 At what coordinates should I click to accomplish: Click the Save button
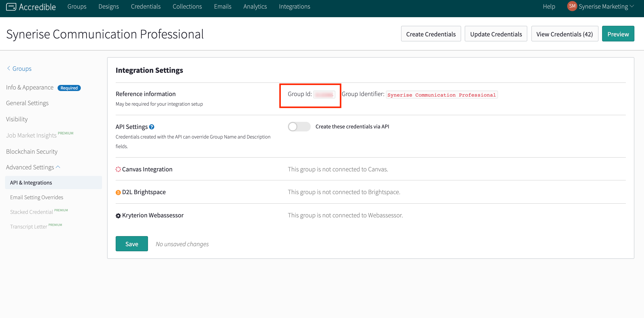point(132,244)
